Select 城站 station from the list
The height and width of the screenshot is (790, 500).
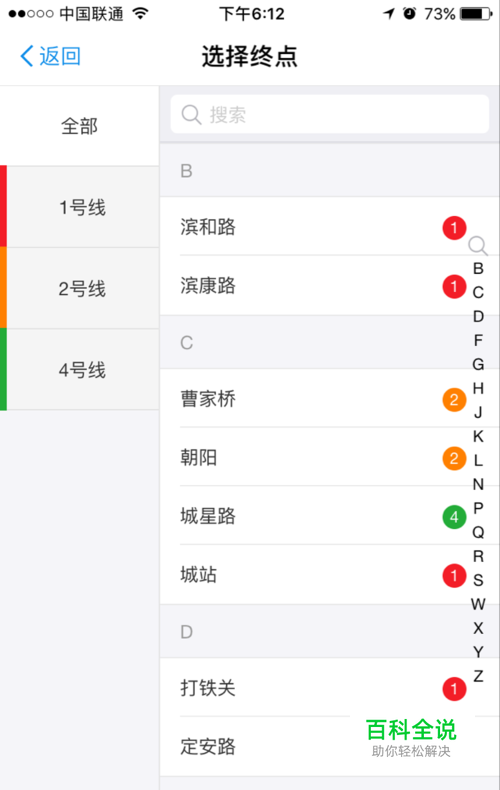point(329,575)
